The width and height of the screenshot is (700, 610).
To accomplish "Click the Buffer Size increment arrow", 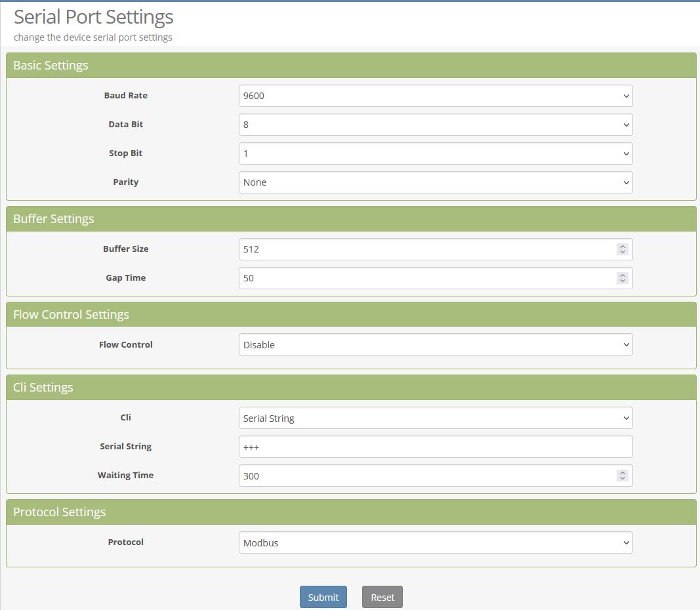I will [622, 245].
